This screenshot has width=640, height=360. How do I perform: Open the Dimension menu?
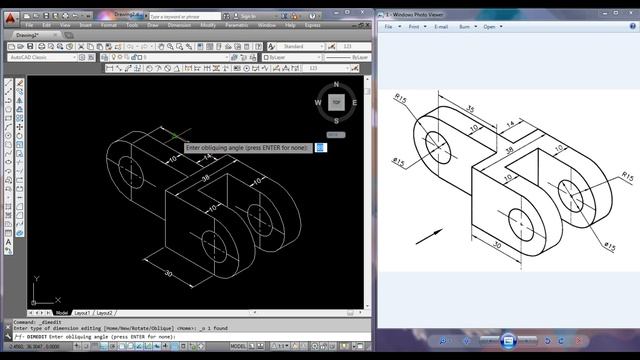pyautogui.click(x=179, y=25)
